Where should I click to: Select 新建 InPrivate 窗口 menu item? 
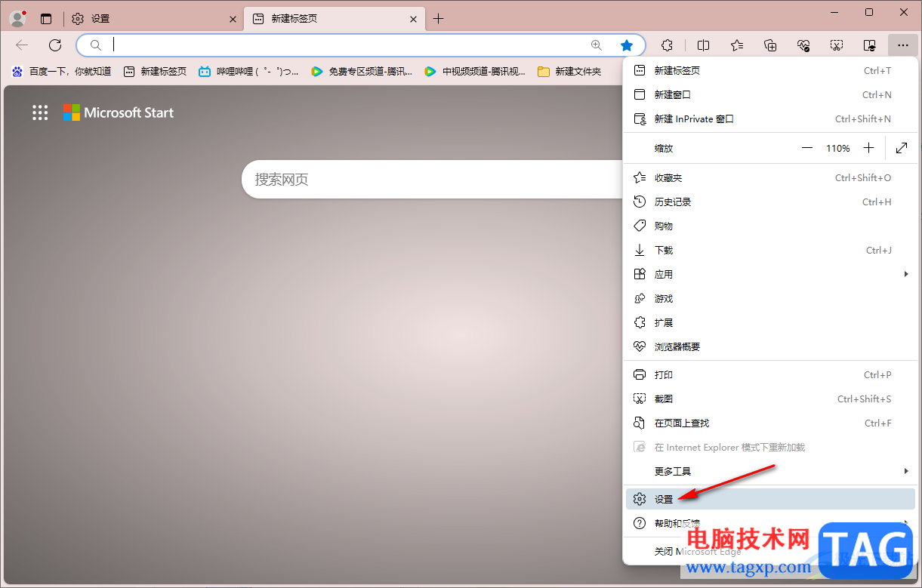pyautogui.click(x=770, y=119)
